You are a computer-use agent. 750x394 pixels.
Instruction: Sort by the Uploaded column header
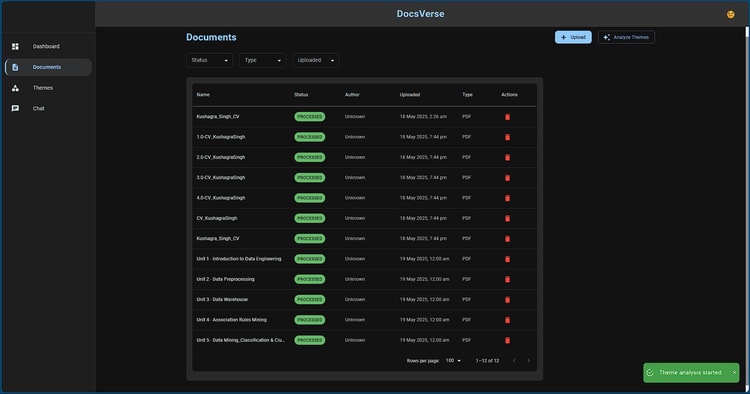[410, 95]
